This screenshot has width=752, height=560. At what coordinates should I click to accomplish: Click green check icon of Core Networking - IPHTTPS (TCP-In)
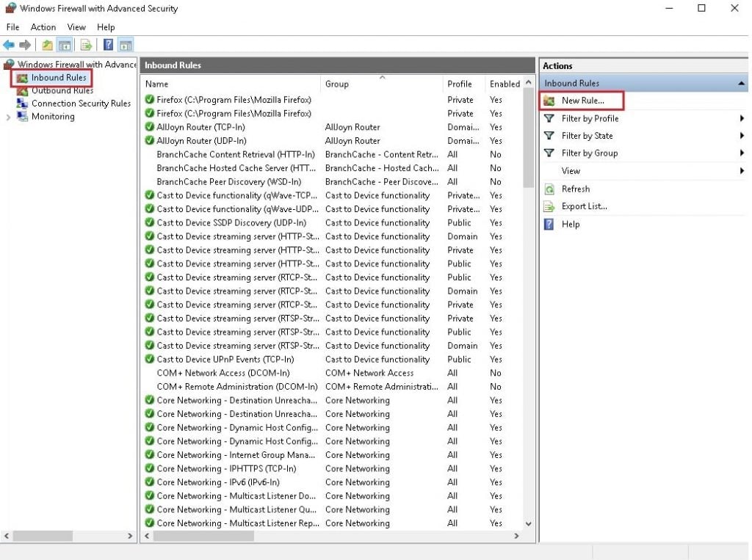pos(149,468)
